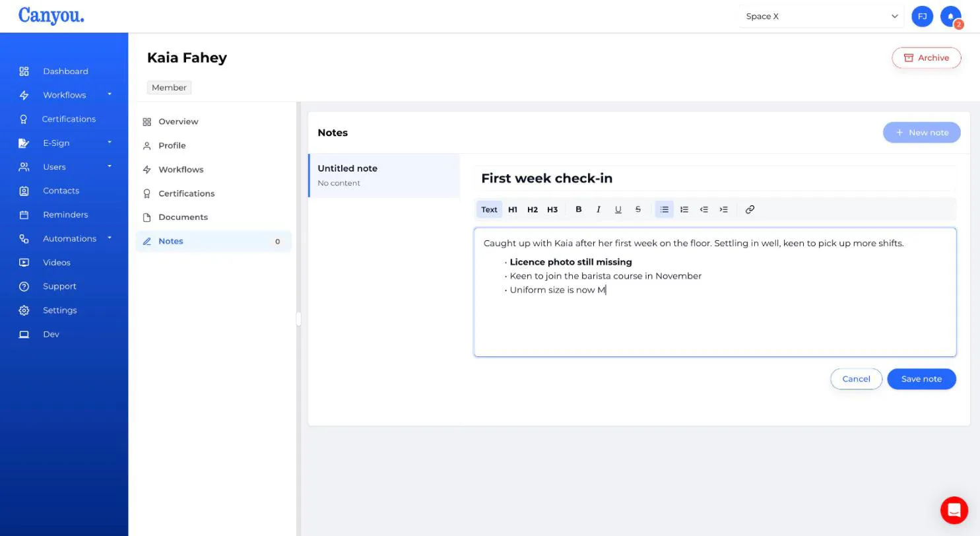Screen dimensions: 980x536
Task: Apply H3 heading style
Action: coord(552,209)
